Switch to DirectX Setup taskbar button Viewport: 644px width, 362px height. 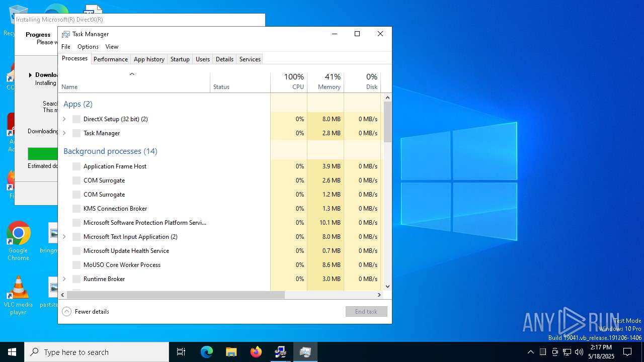coord(280,352)
